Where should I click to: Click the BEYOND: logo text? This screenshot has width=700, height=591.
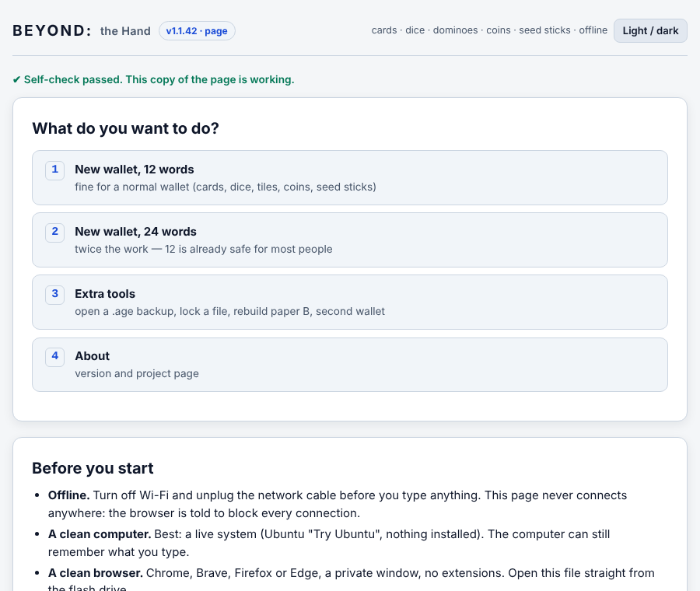click(52, 31)
